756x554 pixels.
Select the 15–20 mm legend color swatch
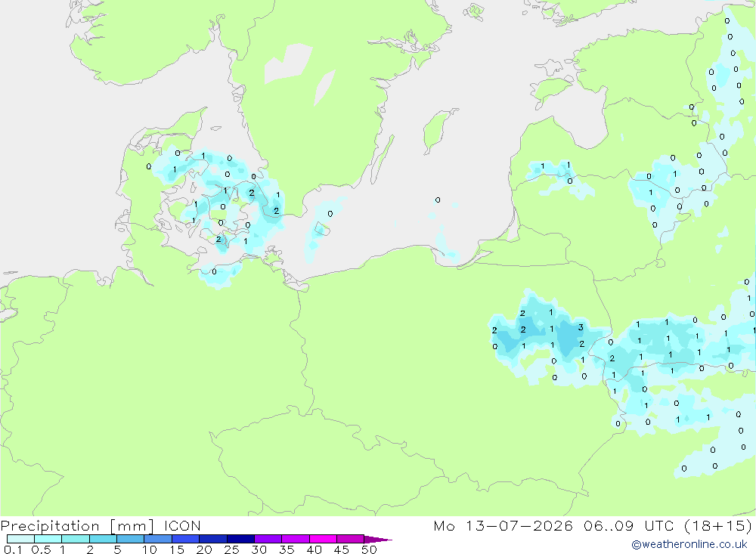point(186,539)
